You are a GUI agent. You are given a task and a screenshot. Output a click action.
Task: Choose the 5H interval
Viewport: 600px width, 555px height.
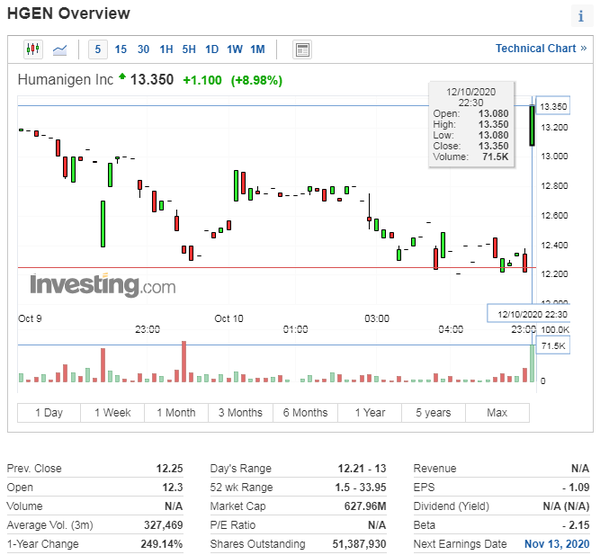click(x=189, y=49)
